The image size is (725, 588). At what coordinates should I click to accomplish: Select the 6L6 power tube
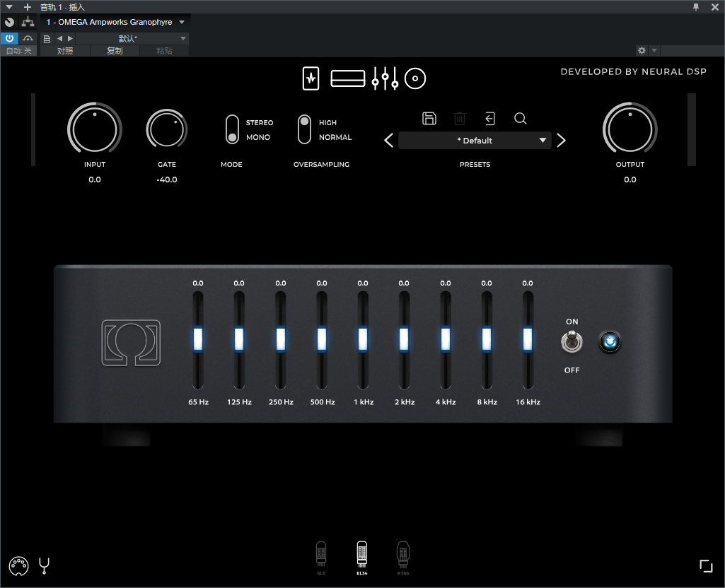pyautogui.click(x=321, y=558)
